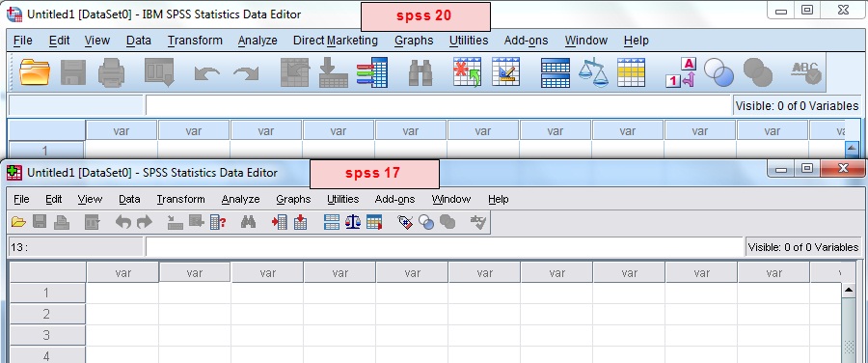
Task: Show All Variables icon in lower SPSS window
Action: click(x=448, y=223)
